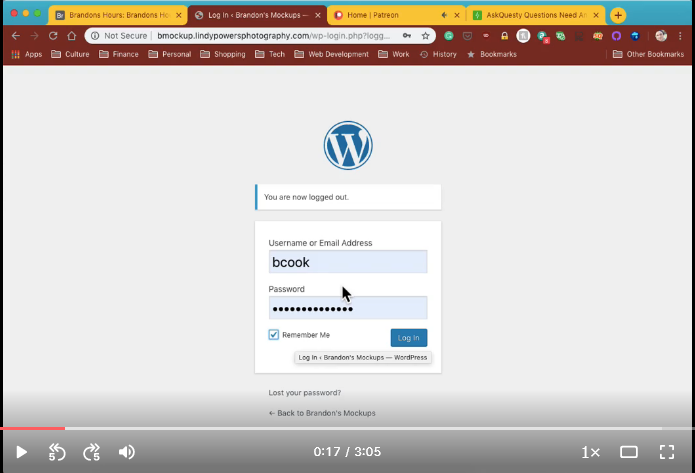Expand Other Bookmarks folder
Viewport: 695px width, 473px height.
click(648, 54)
